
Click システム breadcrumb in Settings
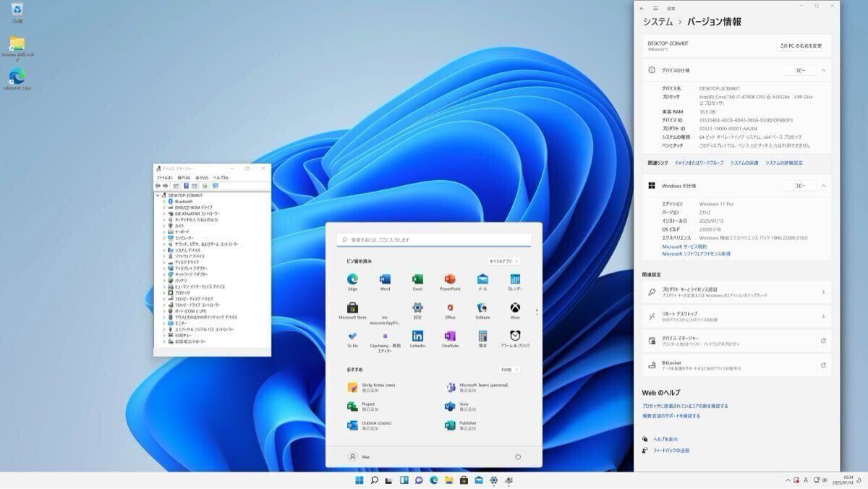pyautogui.click(x=658, y=22)
